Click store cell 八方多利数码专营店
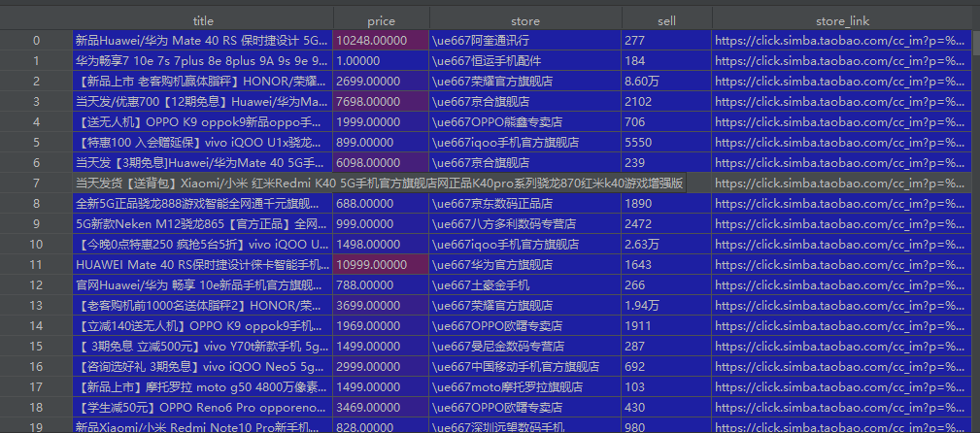This screenshot has height=433, width=980. coord(525,223)
